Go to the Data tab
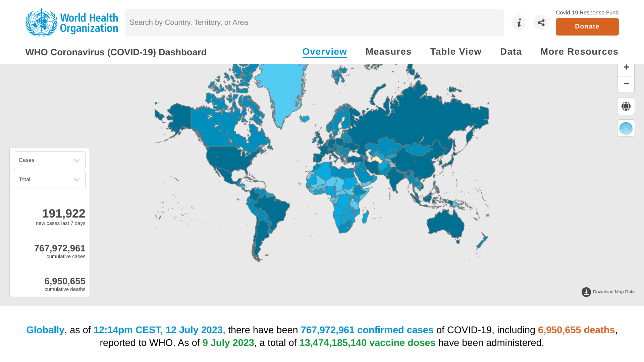Screen dimensions: 644x362 [x=511, y=52]
